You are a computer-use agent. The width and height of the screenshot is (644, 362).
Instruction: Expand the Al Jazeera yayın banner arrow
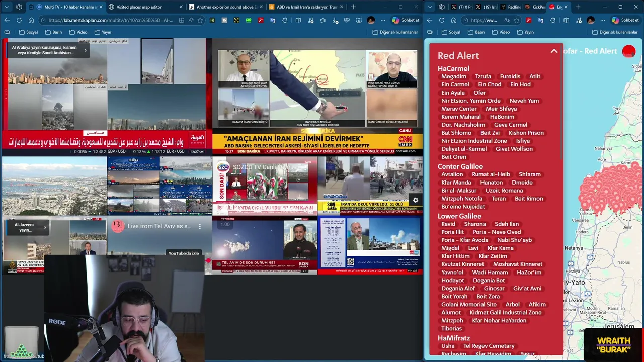click(x=45, y=227)
